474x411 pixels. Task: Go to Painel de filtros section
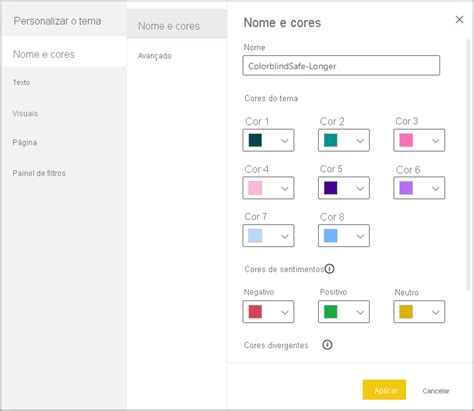(x=39, y=173)
